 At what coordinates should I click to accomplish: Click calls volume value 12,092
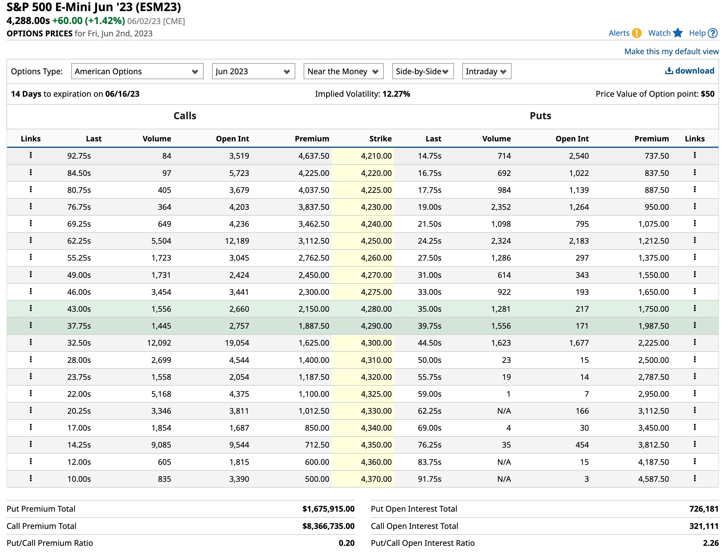(x=159, y=343)
